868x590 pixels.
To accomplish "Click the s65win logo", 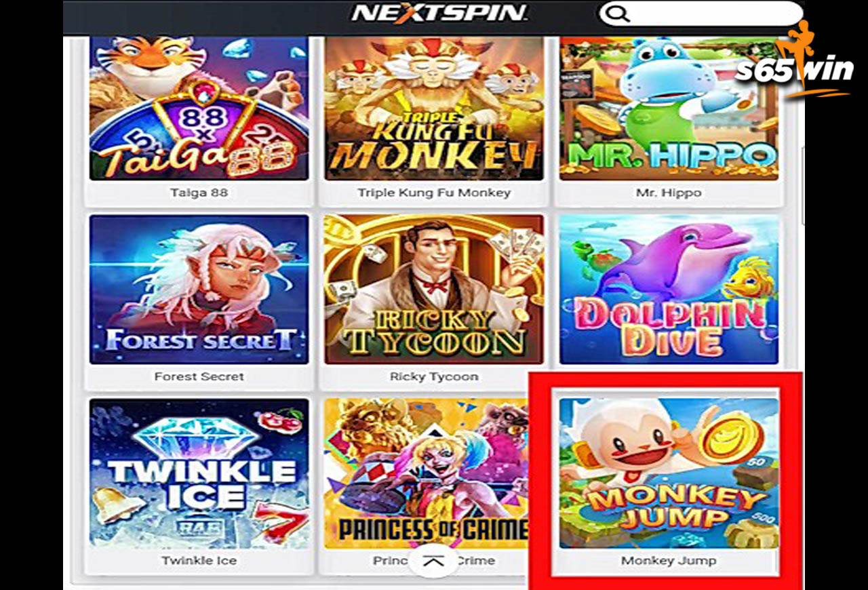I will pyautogui.click(x=794, y=62).
